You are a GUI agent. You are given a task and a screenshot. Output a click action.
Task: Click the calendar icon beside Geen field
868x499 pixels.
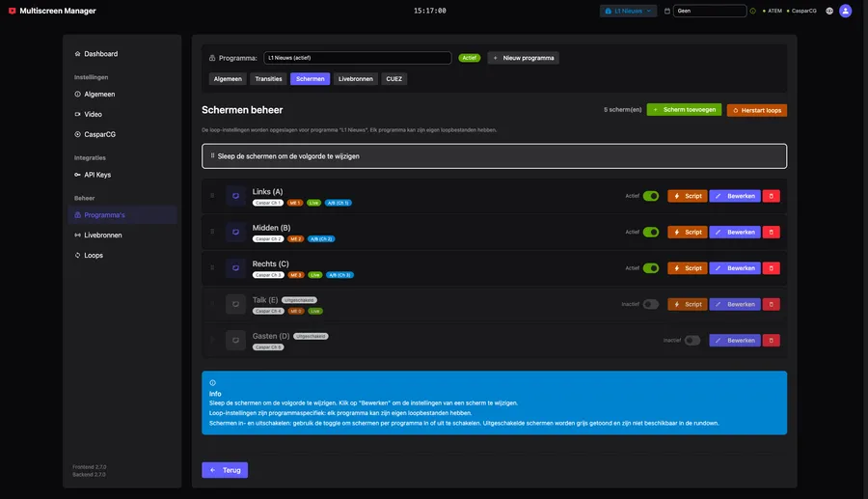coord(667,11)
